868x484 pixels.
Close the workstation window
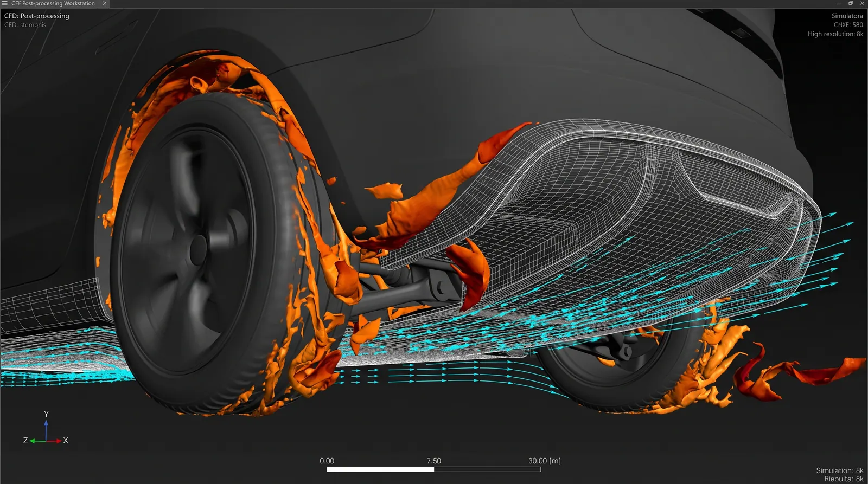[862, 3]
